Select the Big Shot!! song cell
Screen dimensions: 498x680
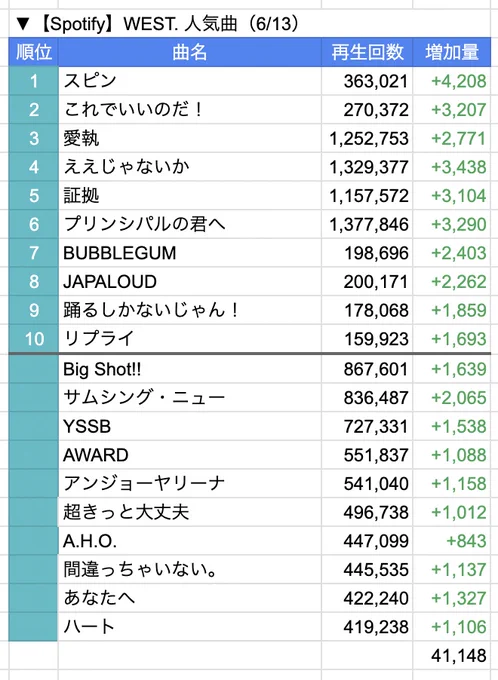[x=190, y=369]
